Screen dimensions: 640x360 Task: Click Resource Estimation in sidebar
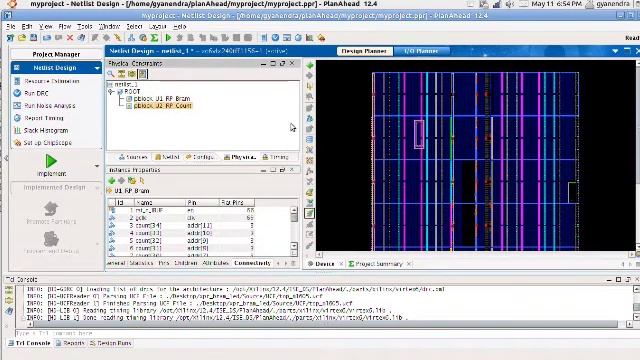coord(52,81)
